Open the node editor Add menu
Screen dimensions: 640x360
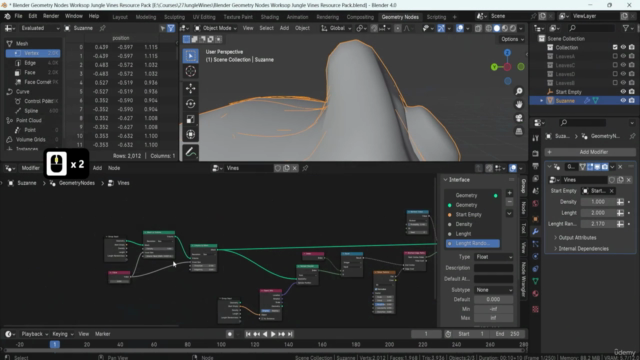tap(97, 168)
